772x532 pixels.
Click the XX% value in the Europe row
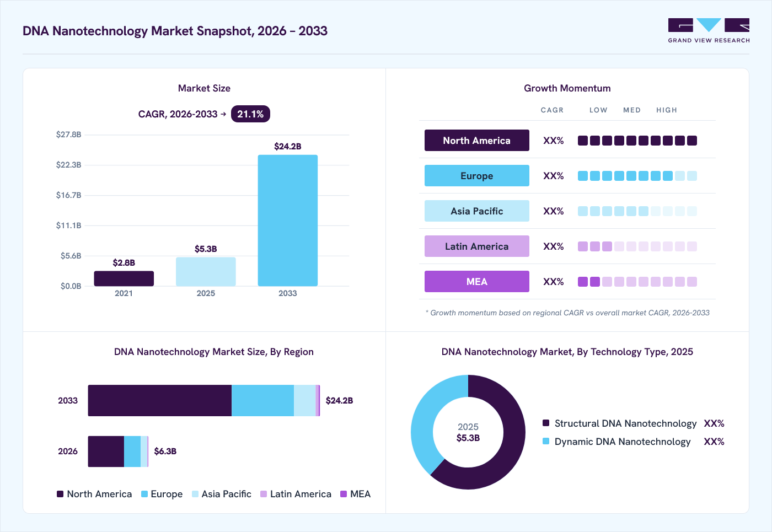click(554, 176)
